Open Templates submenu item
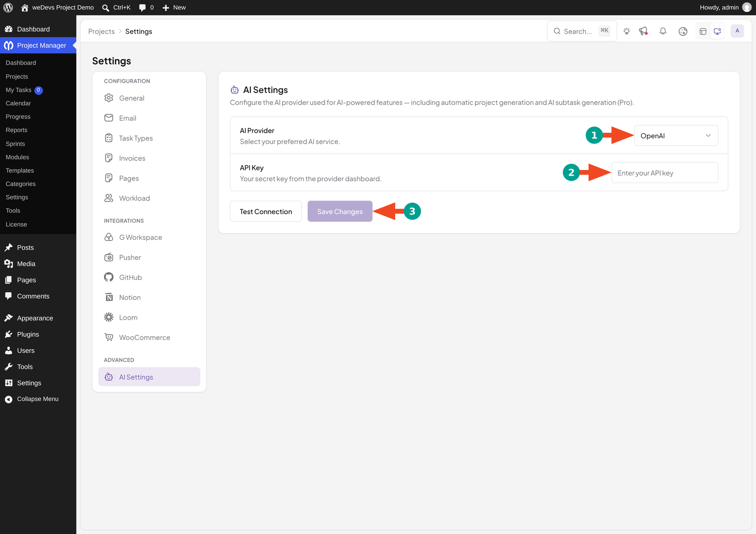The height and width of the screenshot is (534, 756). pos(20,170)
